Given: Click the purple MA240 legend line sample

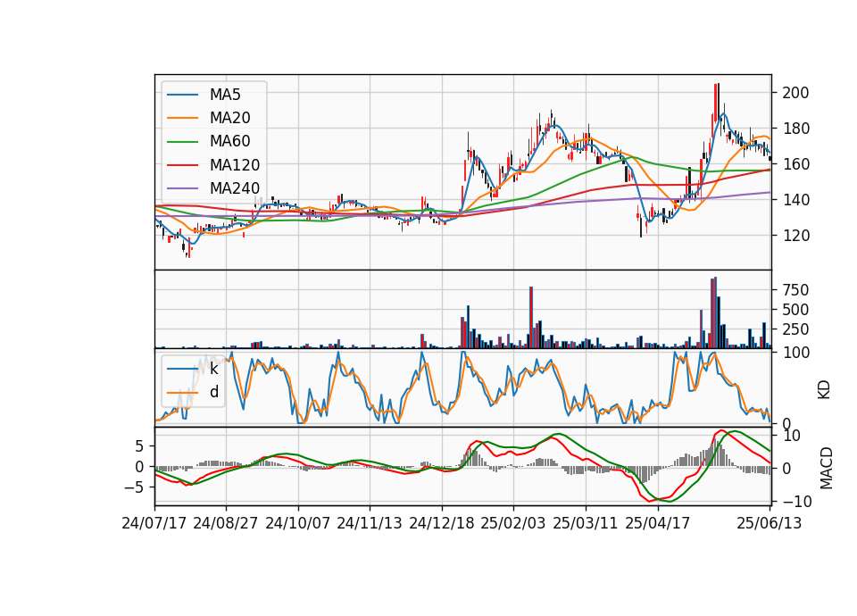Looking at the screenshot, I should click(x=182, y=188).
